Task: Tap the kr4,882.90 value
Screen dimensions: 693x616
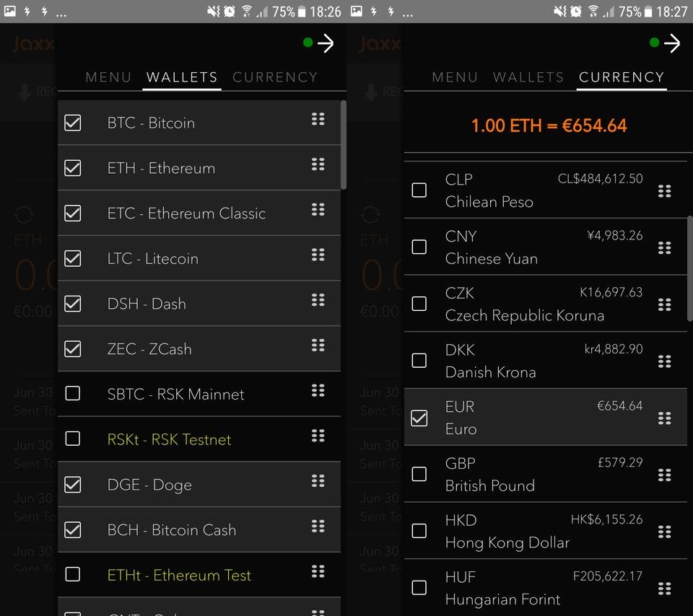Action: pyautogui.click(x=614, y=349)
